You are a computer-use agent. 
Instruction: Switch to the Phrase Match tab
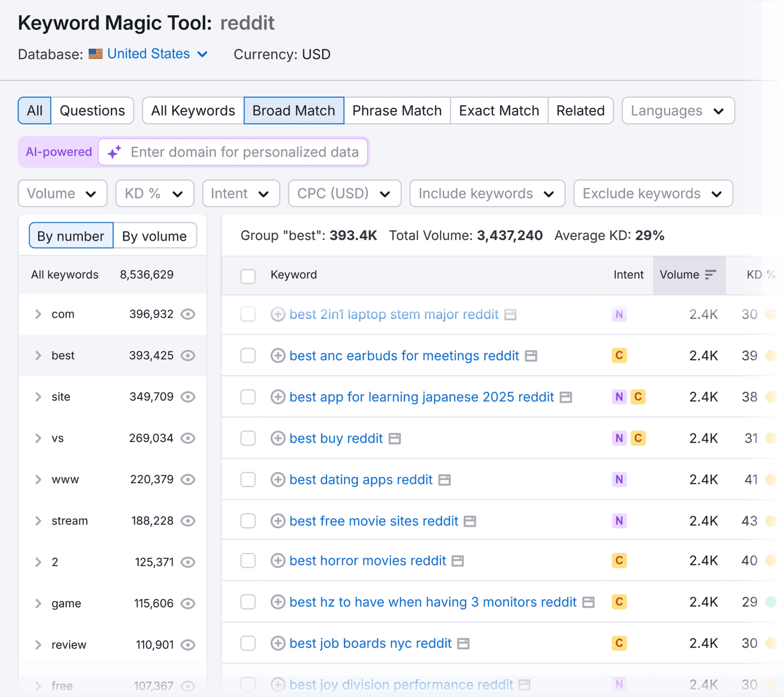(397, 110)
